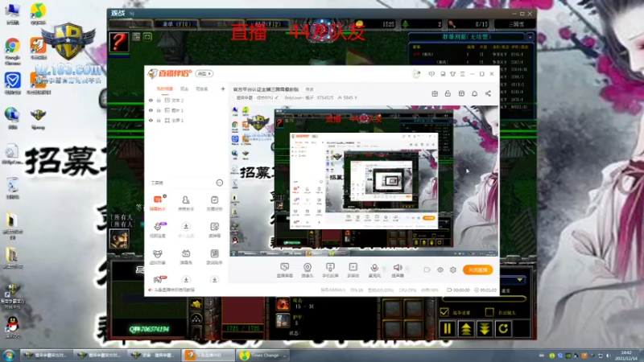644x362 pixels.
Task: Restart the replay with circular arrow button
Action: tap(504, 328)
